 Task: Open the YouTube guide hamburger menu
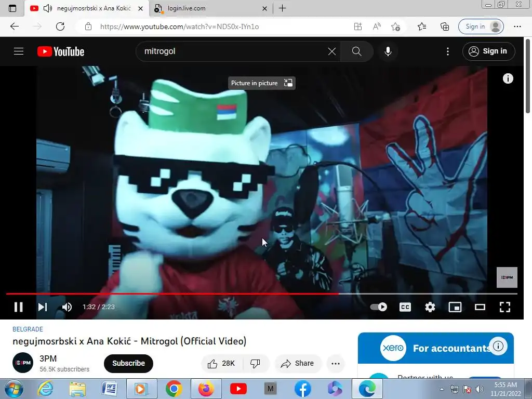(x=19, y=51)
